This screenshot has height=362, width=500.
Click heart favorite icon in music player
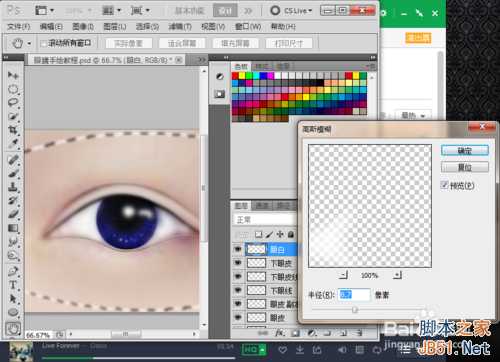point(282,350)
